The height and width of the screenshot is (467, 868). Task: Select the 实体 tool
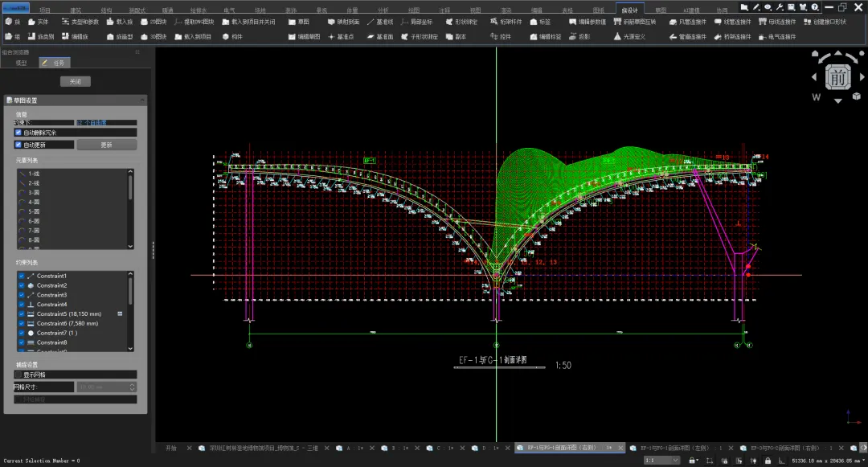click(x=39, y=22)
